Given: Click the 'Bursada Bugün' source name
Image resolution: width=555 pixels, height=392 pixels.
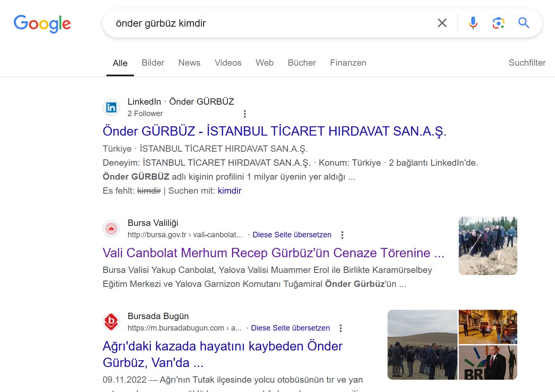Looking at the screenshot, I should point(158,316).
